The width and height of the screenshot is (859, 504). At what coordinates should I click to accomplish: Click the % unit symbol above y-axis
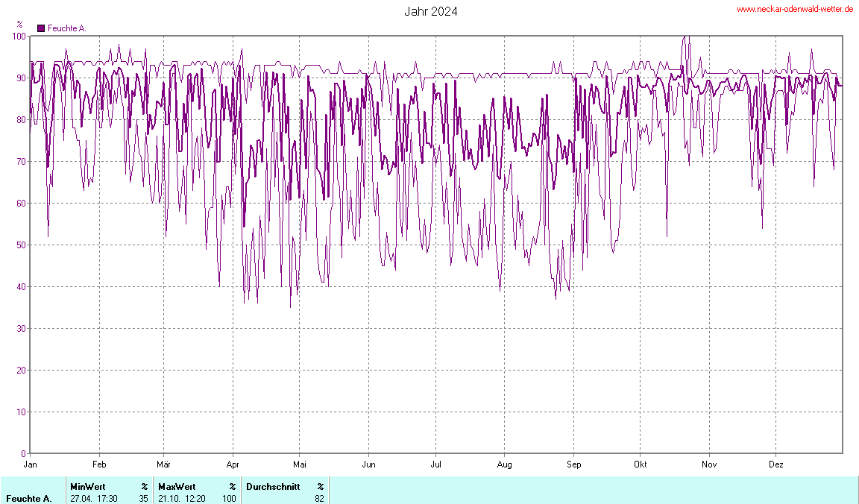[x=19, y=24]
